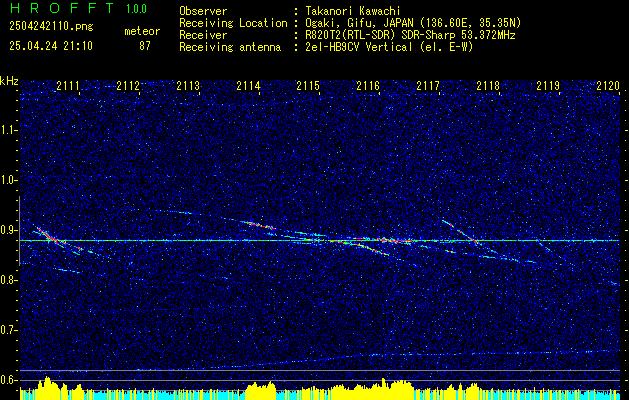The width and height of the screenshot is (629, 400).
Task: Click the 2113 time axis marker
Action: (x=188, y=86)
